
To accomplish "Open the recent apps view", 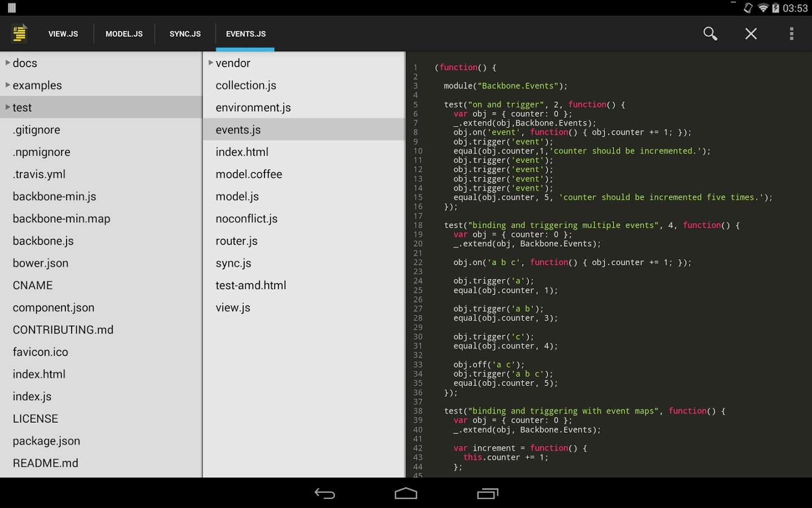I will [487, 493].
